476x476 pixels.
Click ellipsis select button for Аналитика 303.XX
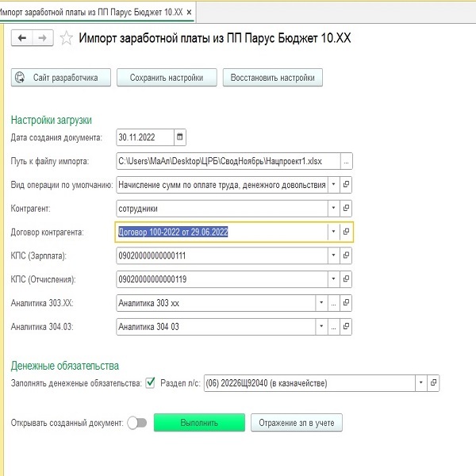(x=334, y=303)
